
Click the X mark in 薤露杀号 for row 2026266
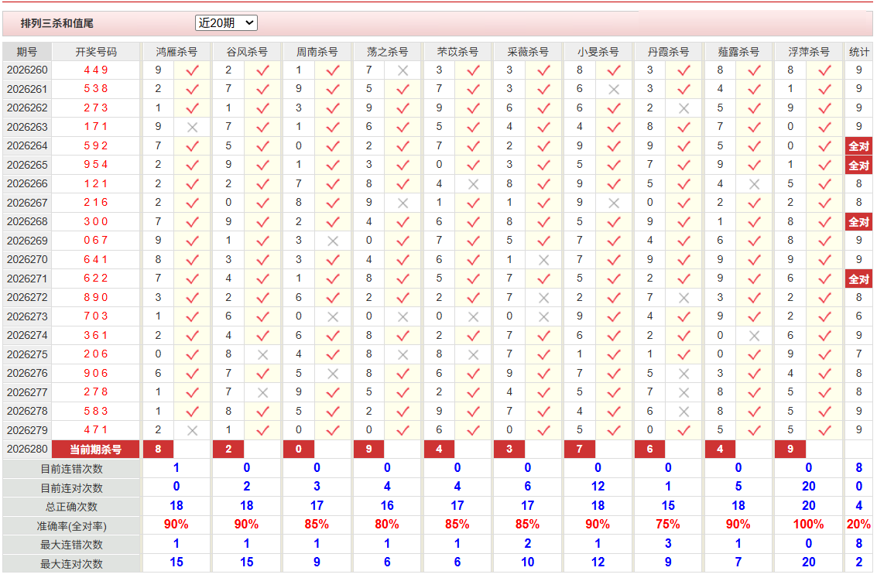coord(754,184)
